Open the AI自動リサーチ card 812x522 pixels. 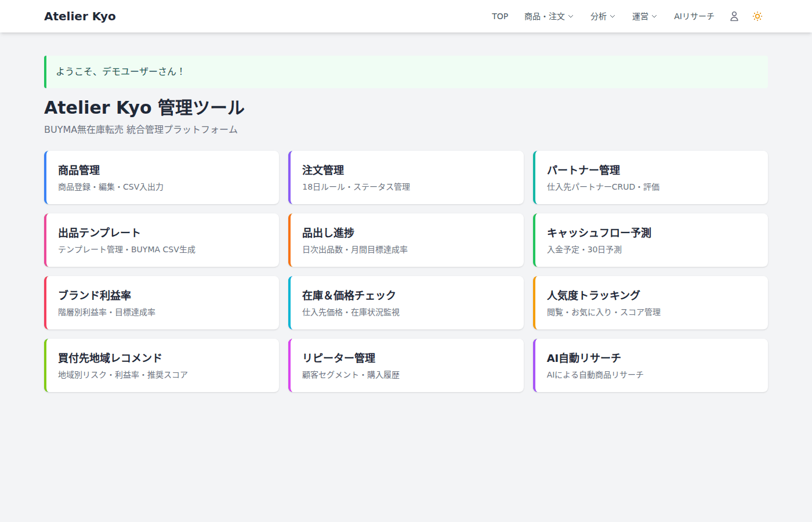(x=650, y=365)
